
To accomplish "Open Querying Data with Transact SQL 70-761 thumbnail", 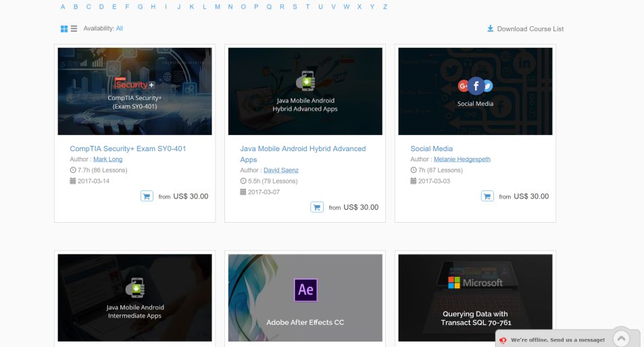I will 475,298.
